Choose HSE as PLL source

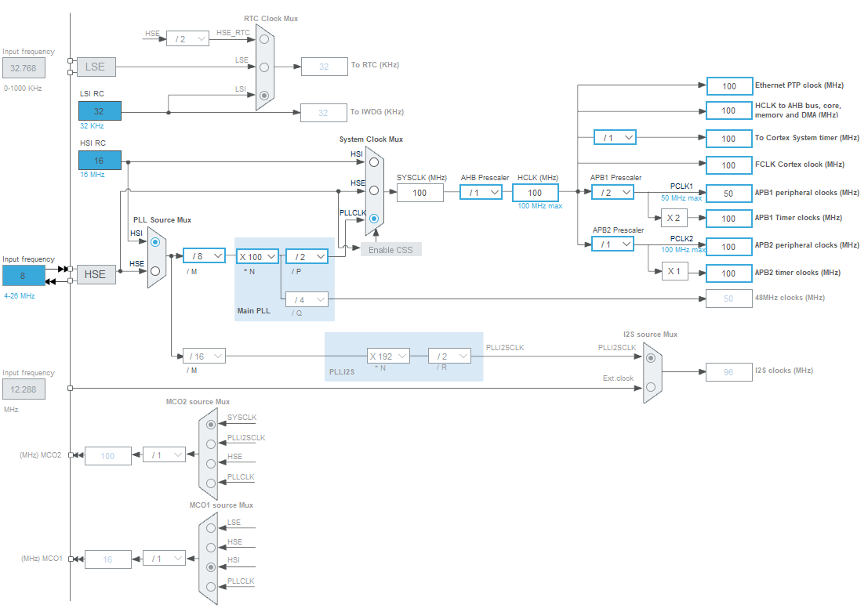point(155,271)
